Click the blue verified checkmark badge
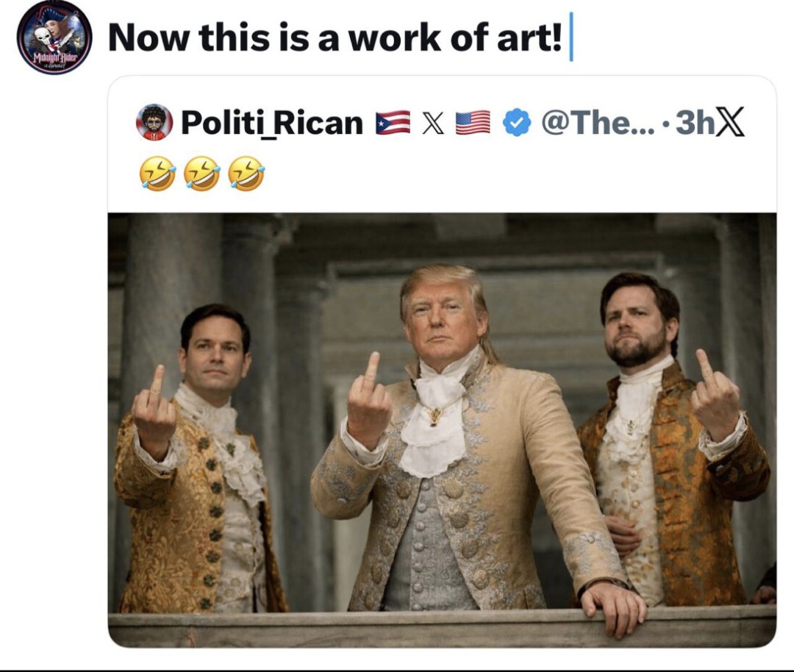 (517, 123)
